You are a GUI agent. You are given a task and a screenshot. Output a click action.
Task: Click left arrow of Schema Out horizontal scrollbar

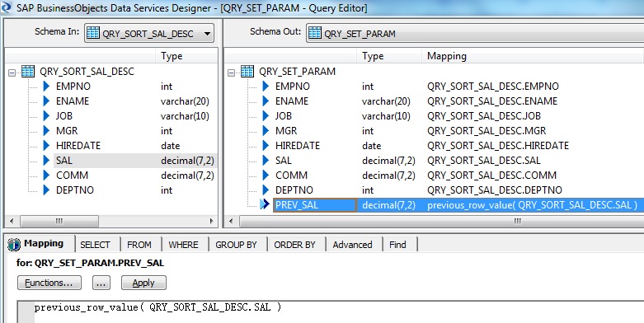pyautogui.click(x=231, y=221)
